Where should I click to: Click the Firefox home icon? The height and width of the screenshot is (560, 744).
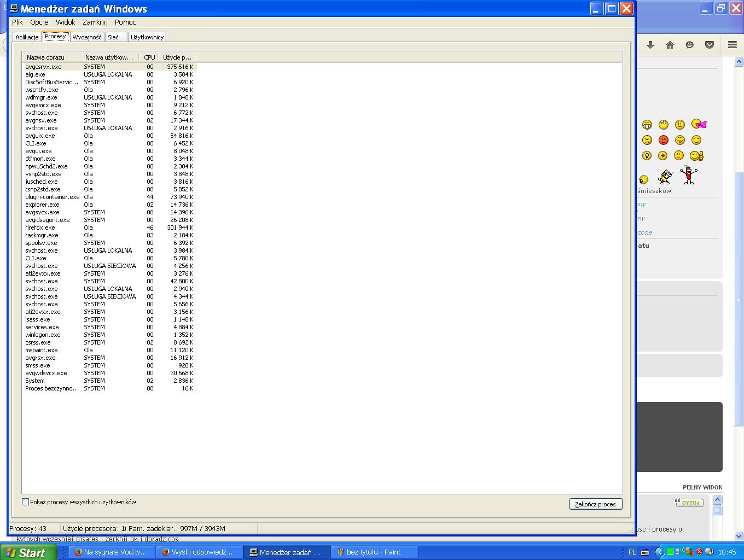click(x=670, y=45)
